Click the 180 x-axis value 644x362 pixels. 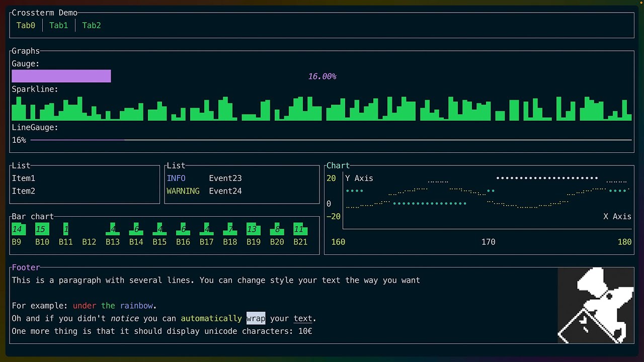[x=624, y=242]
